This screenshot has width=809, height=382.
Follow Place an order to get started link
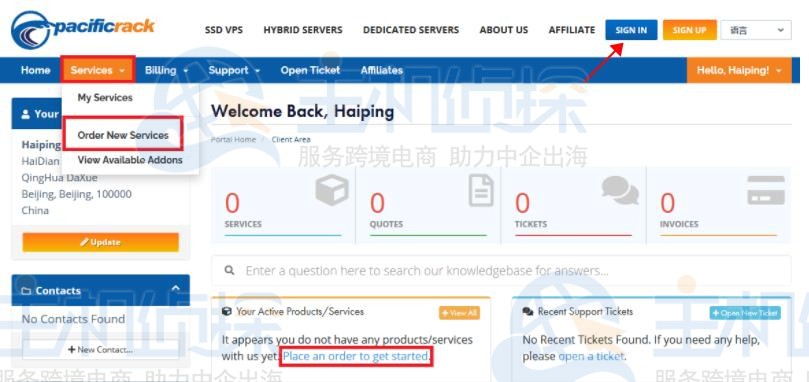click(x=355, y=356)
